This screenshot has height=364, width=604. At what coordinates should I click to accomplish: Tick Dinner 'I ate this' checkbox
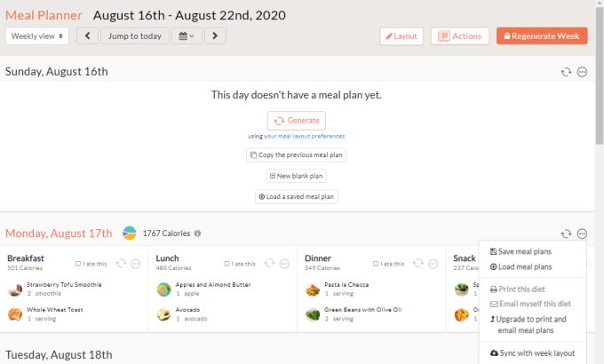pyautogui.click(x=376, y=264)
